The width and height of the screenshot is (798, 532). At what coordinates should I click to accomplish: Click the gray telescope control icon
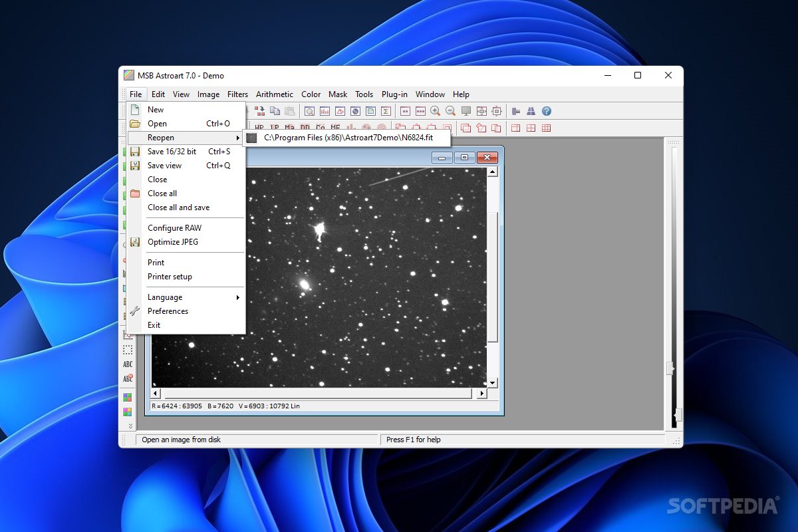[x=516, y=111]
